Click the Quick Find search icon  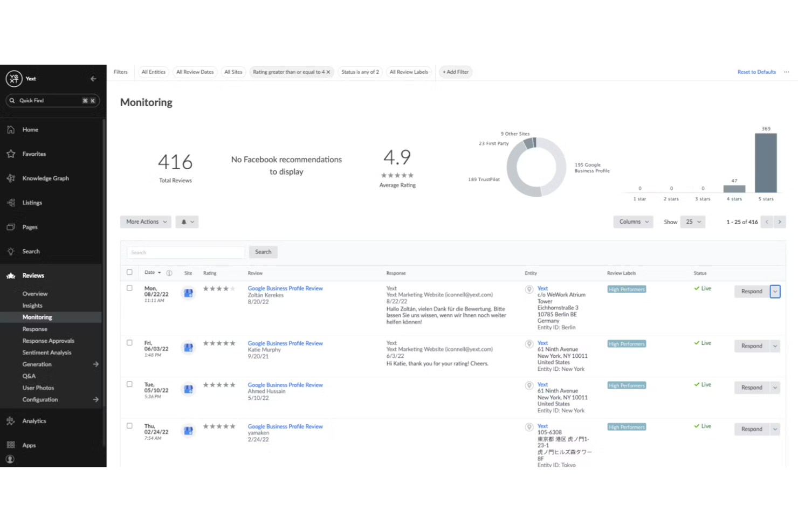click(x=12, y=101)
